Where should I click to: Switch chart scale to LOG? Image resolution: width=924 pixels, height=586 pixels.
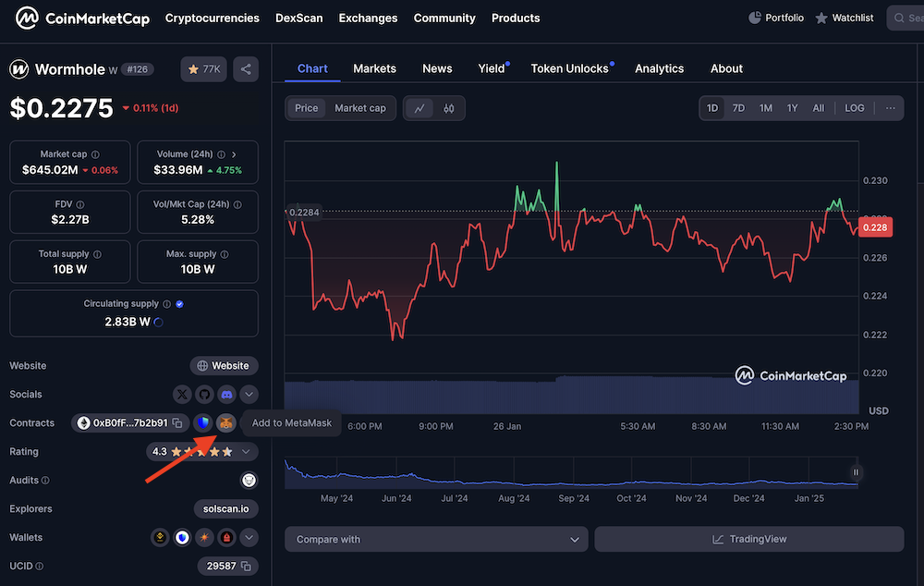pos(854,107)
